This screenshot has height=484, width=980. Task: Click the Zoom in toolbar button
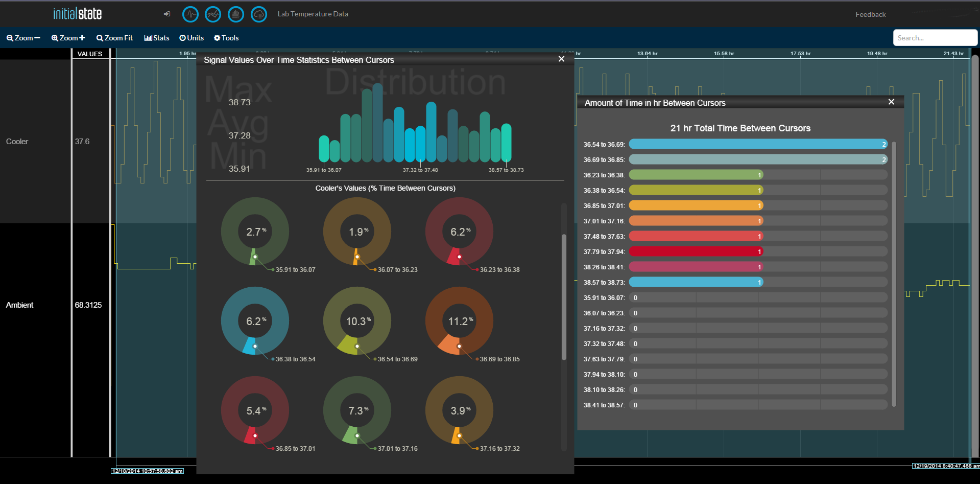click(68, 38)
